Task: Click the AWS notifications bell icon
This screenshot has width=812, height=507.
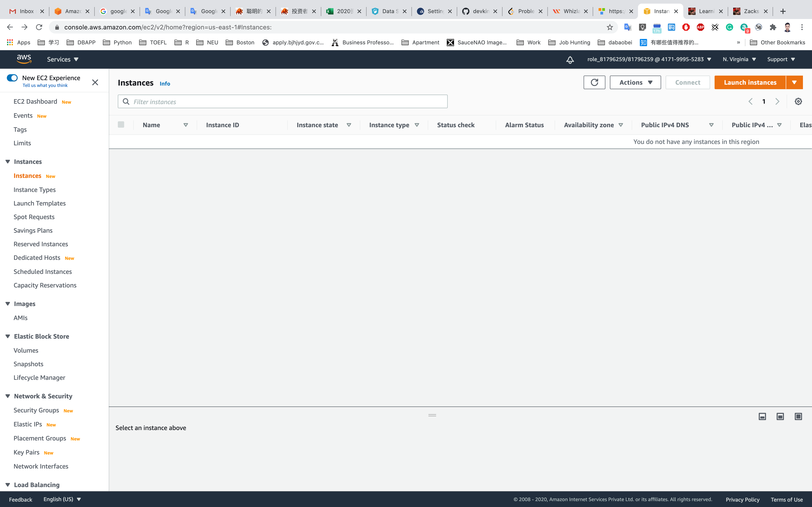Action: click(570, 60)
